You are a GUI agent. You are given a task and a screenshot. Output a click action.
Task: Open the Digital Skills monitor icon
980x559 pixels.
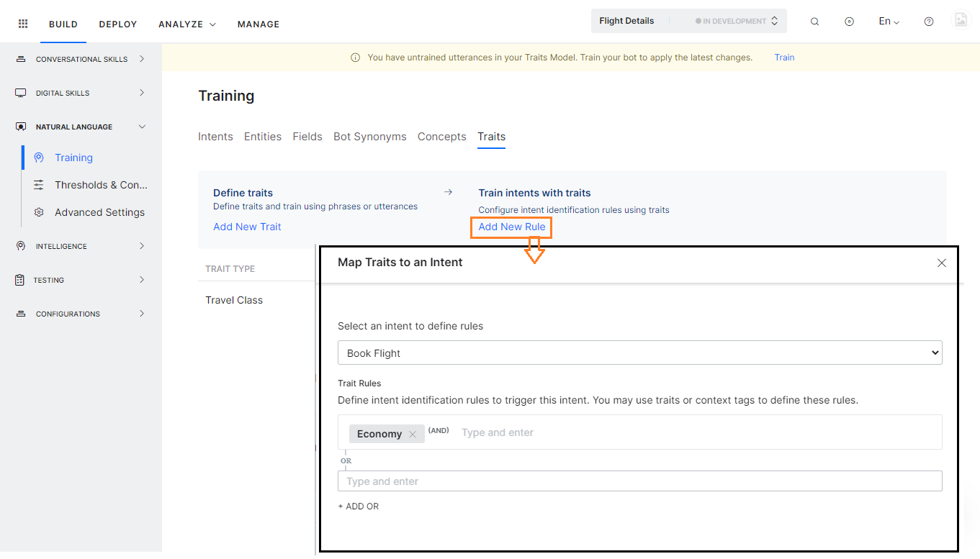(20, 92)
